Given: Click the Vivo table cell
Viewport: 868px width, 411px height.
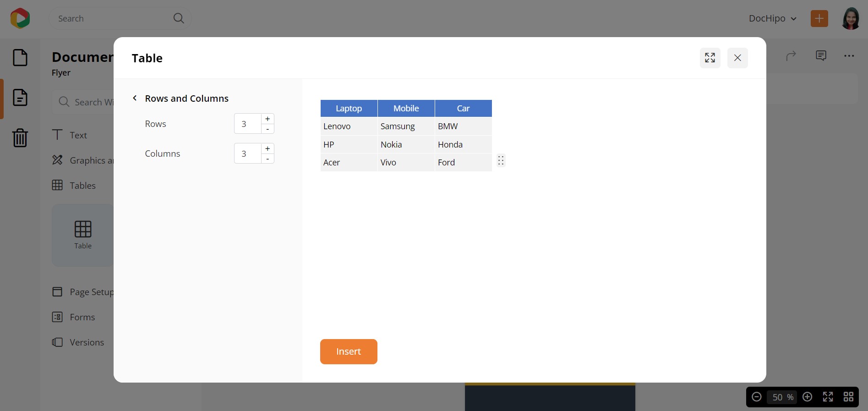Looking at the screenshot, I should click(x=406, y=162).
